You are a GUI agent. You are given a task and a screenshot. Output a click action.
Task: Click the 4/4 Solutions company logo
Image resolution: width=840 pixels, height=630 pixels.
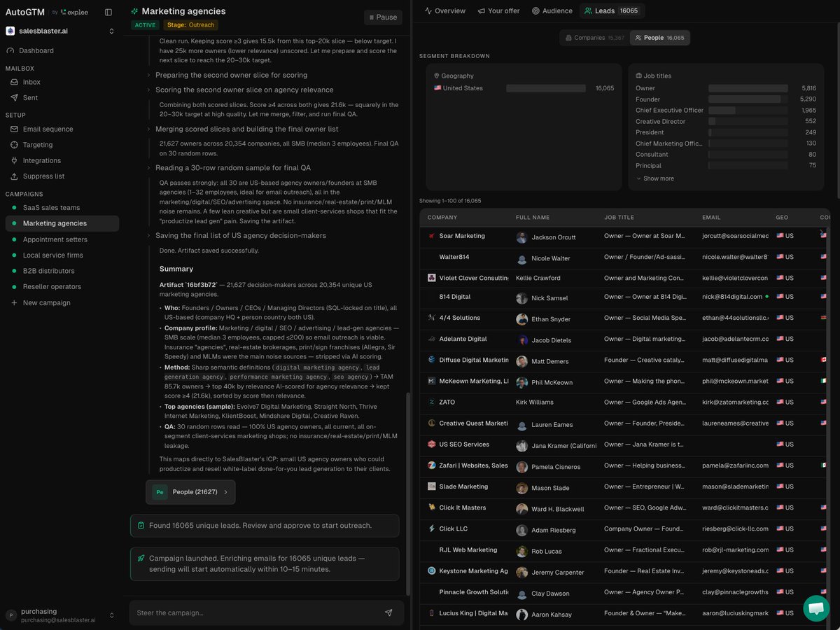point(432,318)
